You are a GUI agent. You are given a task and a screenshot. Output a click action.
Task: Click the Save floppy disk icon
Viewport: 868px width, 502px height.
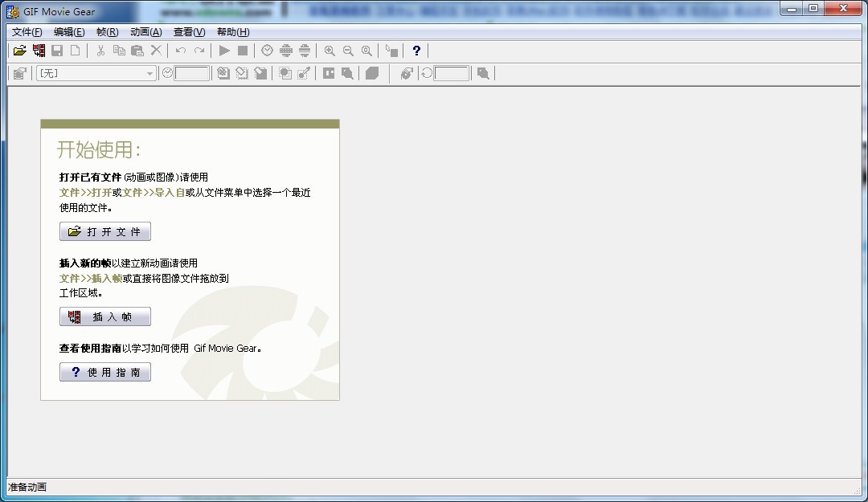(57, 51)
